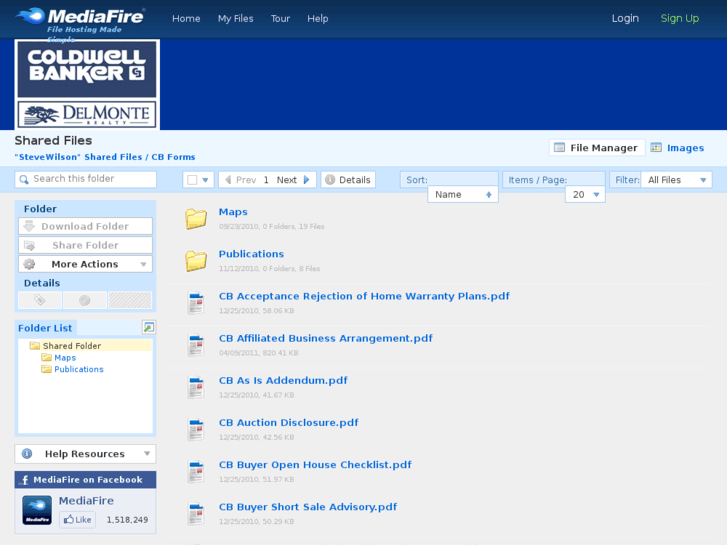Image resolution: width=727 pixels, height=545 pixels.
Task: Open the My Files menu
Action: click(235, 19)
